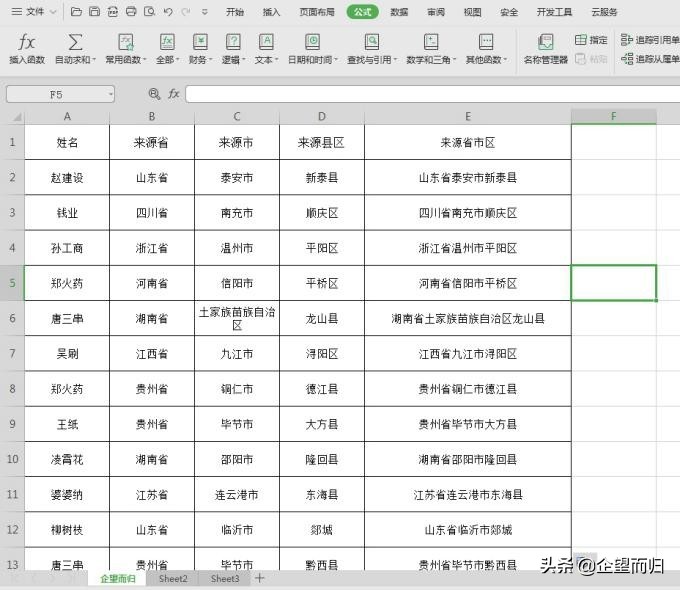Open the Logical (逻辑) functions icon

[x=233, y=43]
